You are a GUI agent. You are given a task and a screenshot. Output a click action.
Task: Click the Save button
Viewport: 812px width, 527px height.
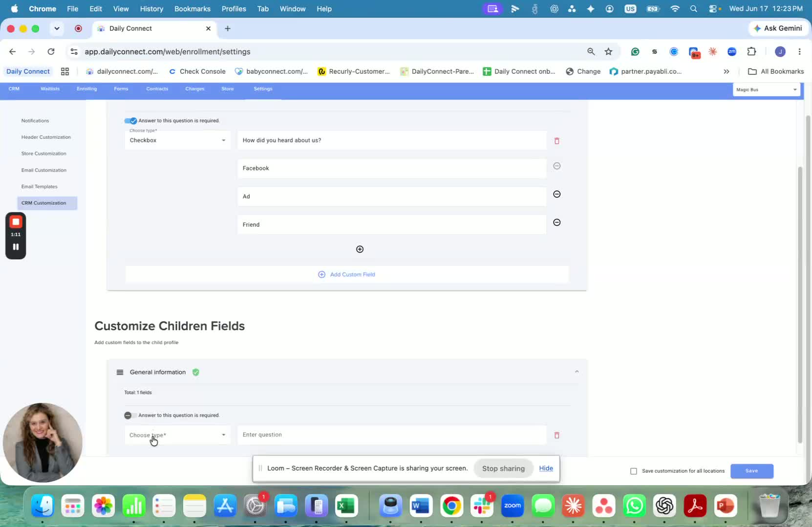[x=752, y=471]
